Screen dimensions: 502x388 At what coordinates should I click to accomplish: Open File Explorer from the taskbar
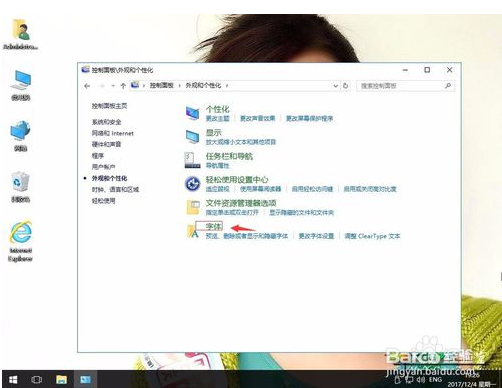[61, 379]
